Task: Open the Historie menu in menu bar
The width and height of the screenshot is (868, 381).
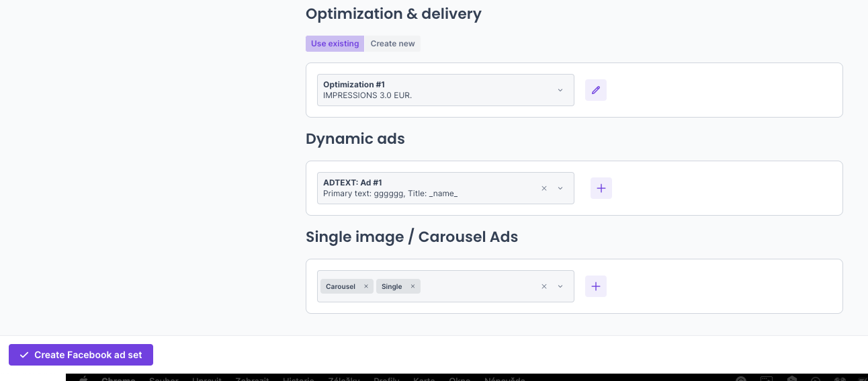Action: click(x=298, y=379)
